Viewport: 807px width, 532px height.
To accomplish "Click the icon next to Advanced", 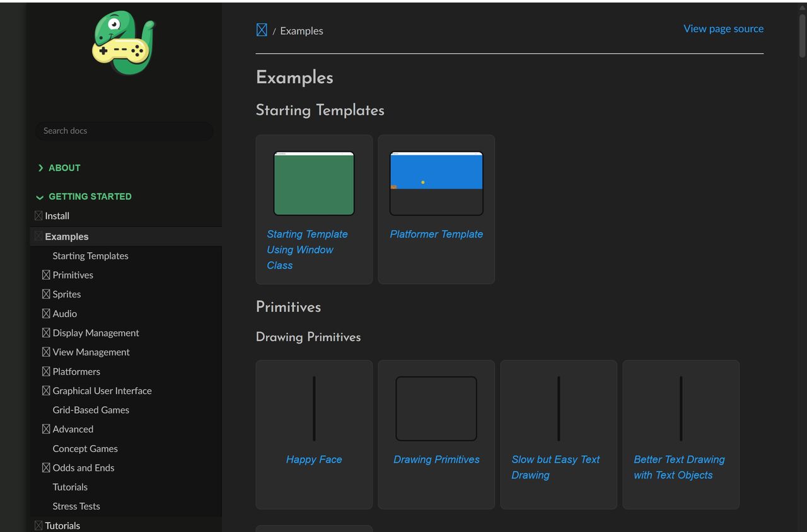I will point(46,429).
